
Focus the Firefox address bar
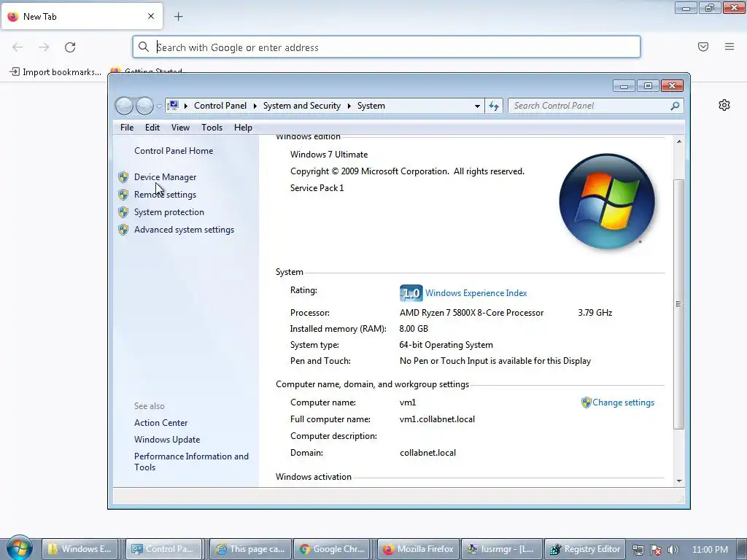[x=387, y=47]
